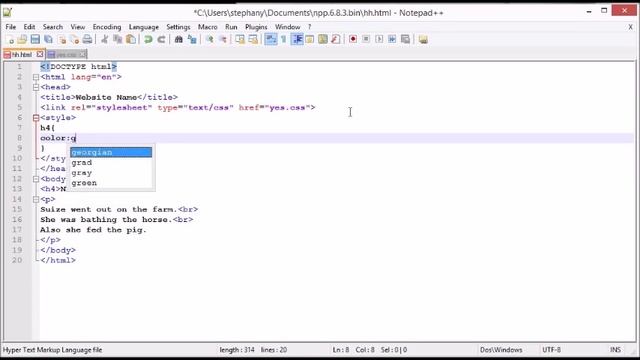Click Dos\Windows line ending in the status bar
The width and height of the screenshot is (640, 360).
pyautogui.click(x=501, y=350)
